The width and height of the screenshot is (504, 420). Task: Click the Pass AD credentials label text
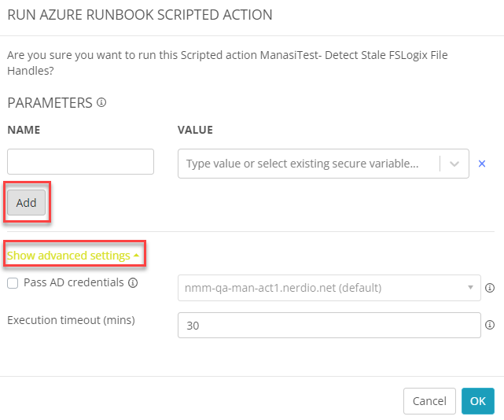[x=74, y=282]
